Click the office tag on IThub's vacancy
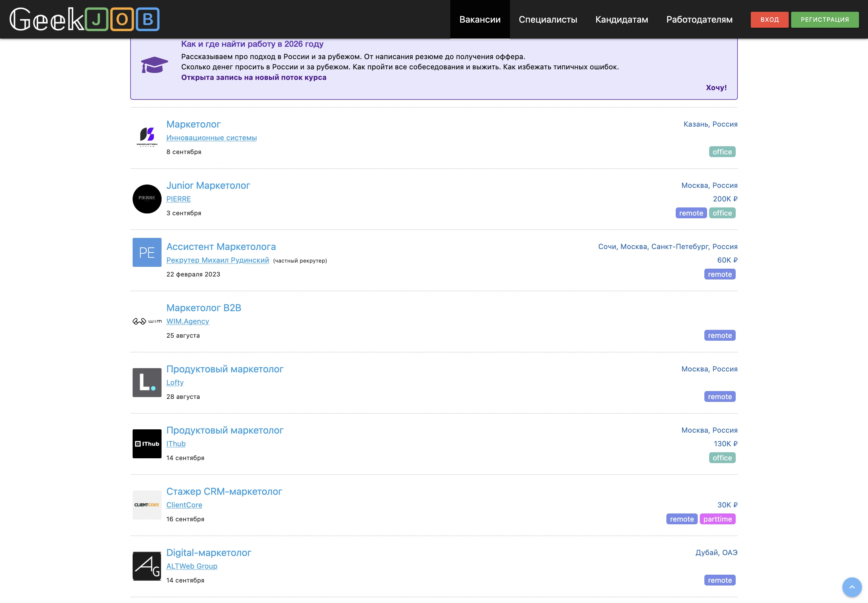The width and height of the screenshot is (868, 603). pos(722,458)
